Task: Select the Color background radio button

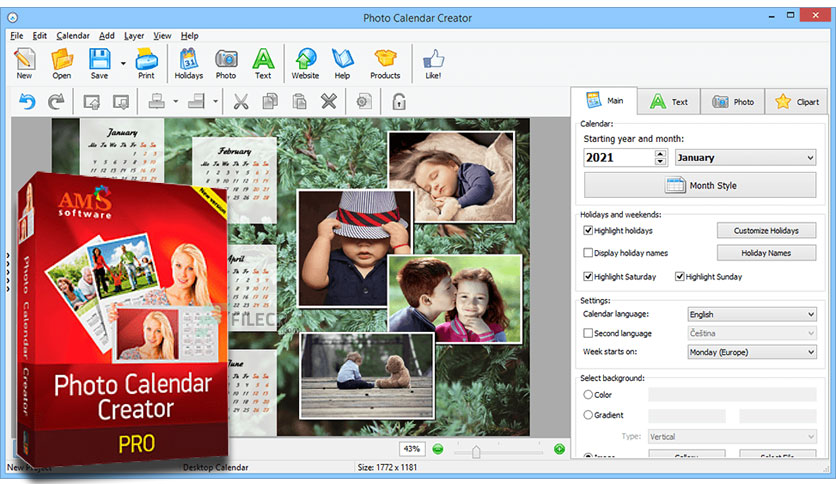Action: coord(588,394)
